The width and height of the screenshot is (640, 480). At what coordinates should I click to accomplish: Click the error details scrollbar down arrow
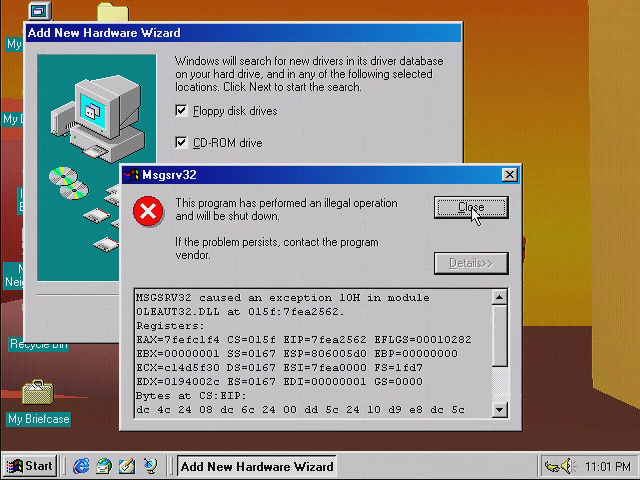[x=500, y=409]
